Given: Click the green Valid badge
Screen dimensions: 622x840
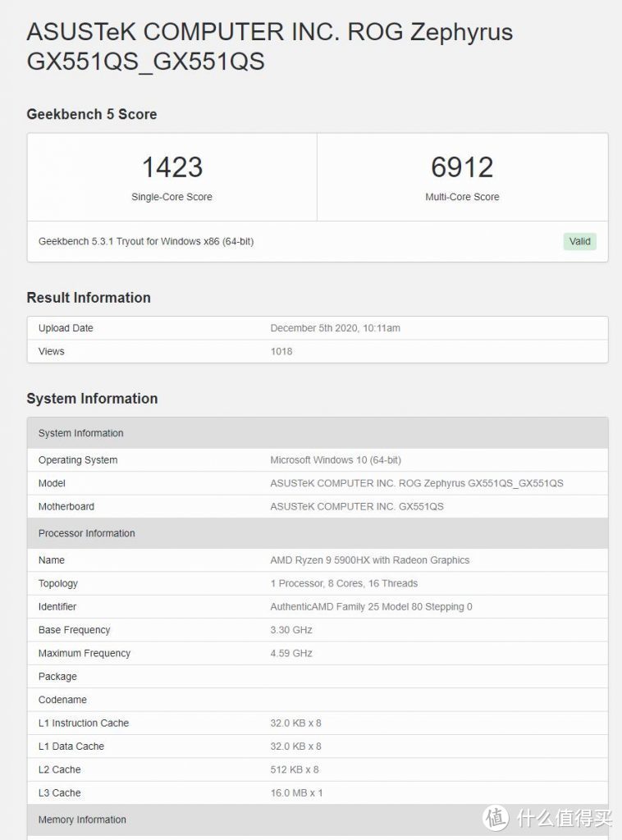Looking at the screenshot, I should (x=579, y=241).
